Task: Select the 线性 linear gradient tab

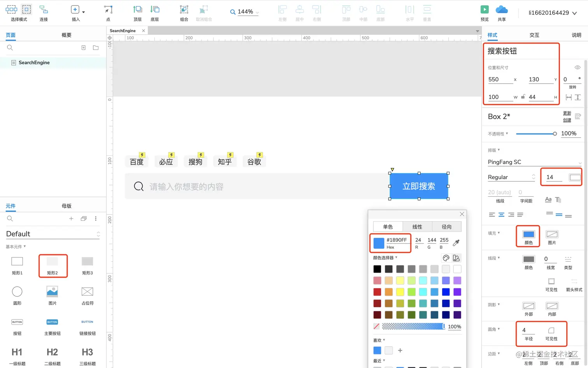Action: click(417, 227)
